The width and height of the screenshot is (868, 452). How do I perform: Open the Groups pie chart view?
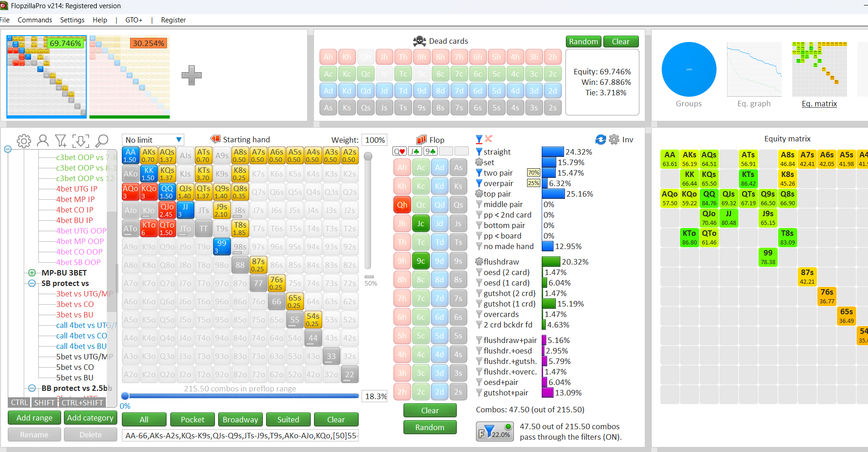[x=689, y=69]
